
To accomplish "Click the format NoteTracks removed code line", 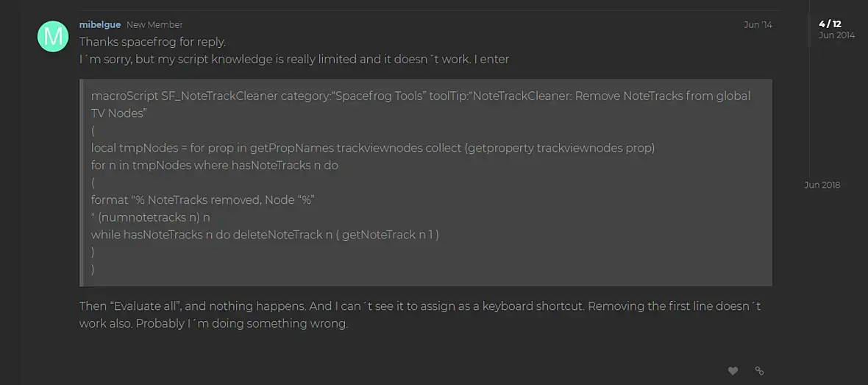I will click(202, 200).
